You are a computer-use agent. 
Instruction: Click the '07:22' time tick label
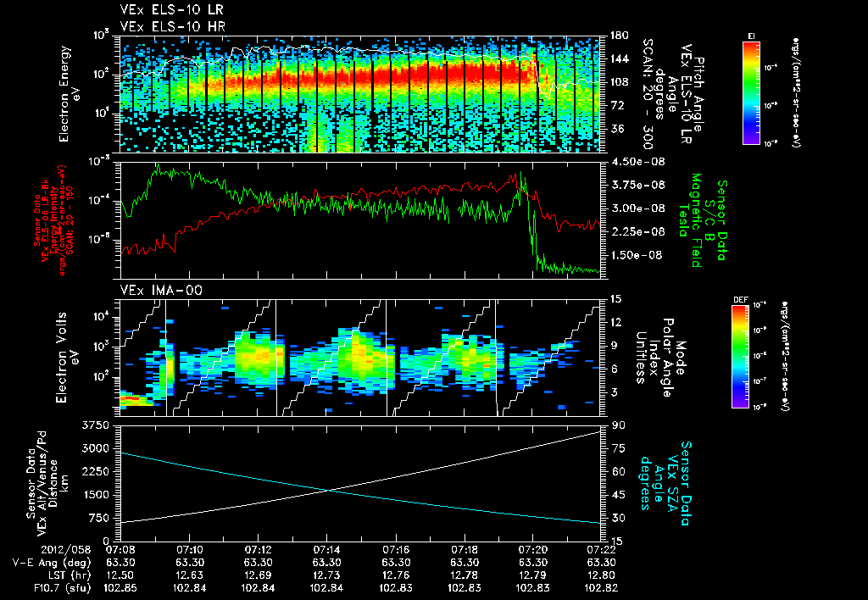coord(601,550)
